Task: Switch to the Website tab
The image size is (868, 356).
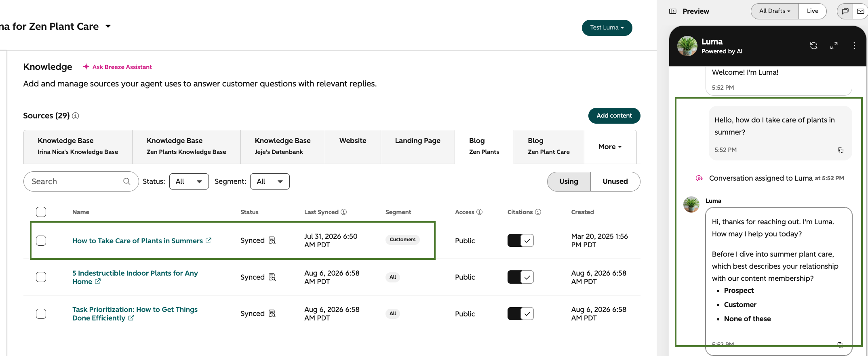Action: coord(353,146)
